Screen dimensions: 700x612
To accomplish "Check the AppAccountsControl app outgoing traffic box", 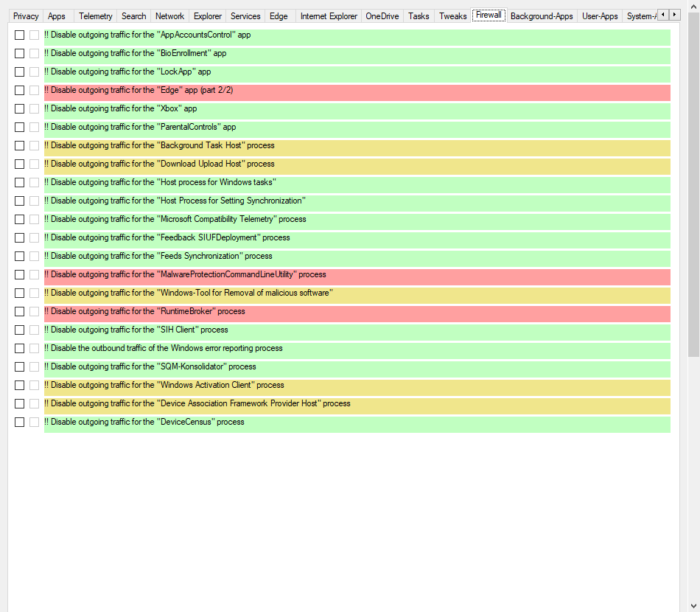I will [20, 35].
